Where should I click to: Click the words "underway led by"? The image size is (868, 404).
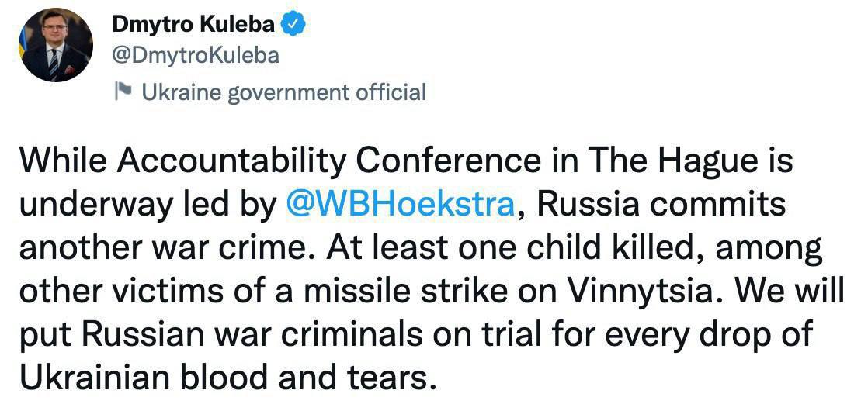pyautogui.click(x=148, y=205)
